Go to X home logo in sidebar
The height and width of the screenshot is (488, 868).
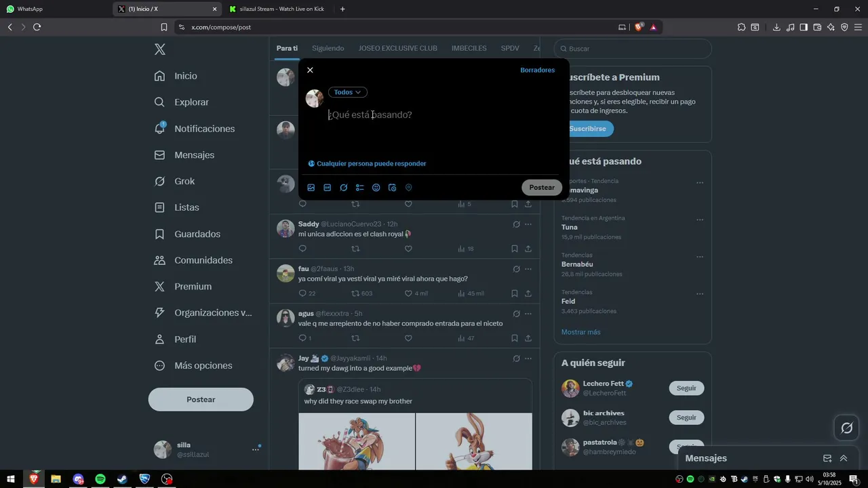(159, 49)
